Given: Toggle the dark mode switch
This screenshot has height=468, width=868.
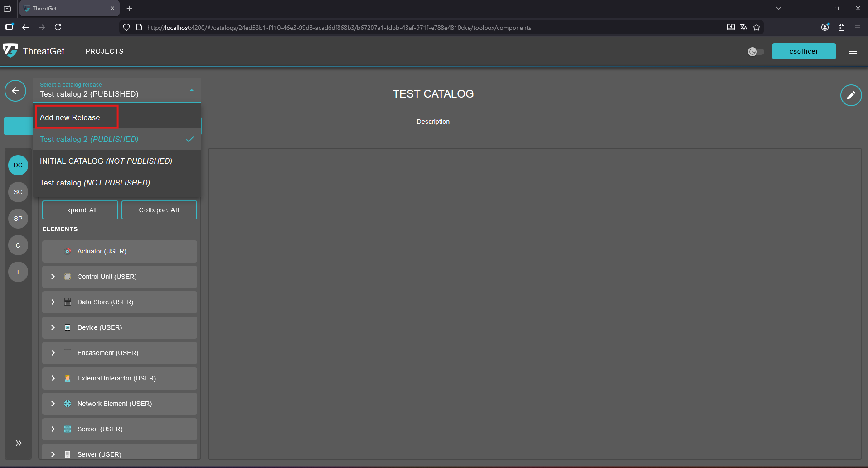Looking at the screenshot, I should pos(756,52).
